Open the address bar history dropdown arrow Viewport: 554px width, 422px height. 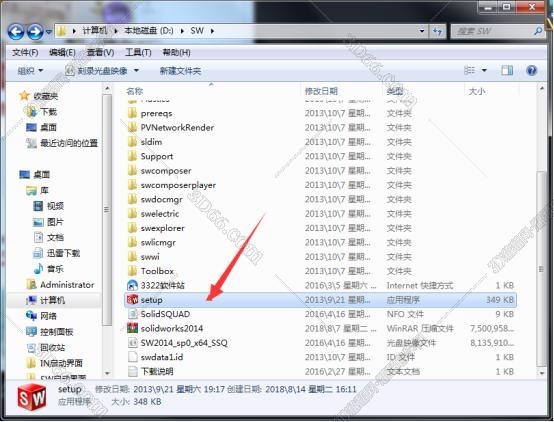(422, 31)
